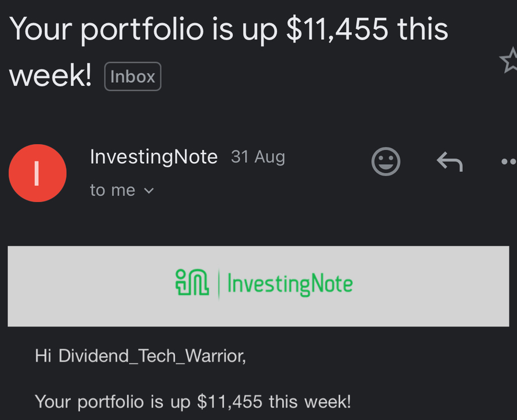Add an emoji reaction to the email
The height and width of the screenshot is (420, 517).
(386, 161)
